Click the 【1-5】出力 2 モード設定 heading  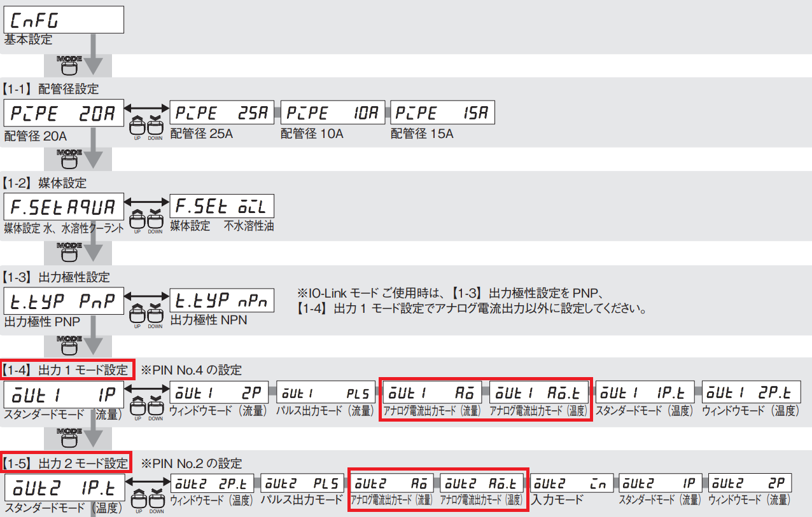pos(67,463)
